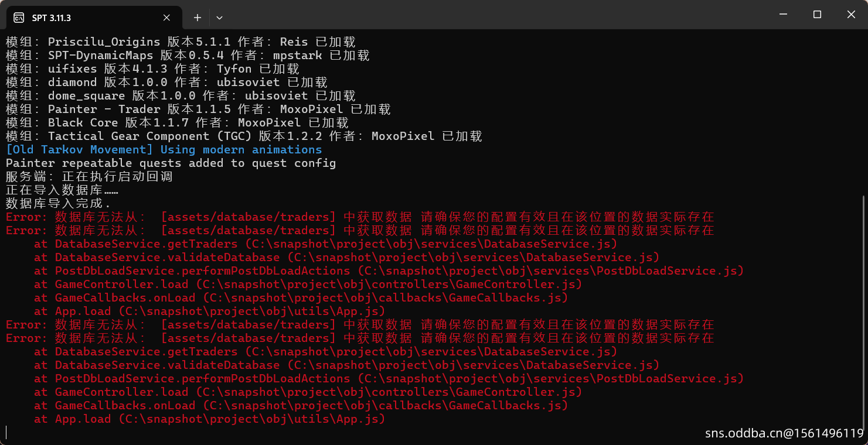Screen dimensions: 868x445
Task: Close the SPT 3.11.3 tab
Action: pos(166,18)
